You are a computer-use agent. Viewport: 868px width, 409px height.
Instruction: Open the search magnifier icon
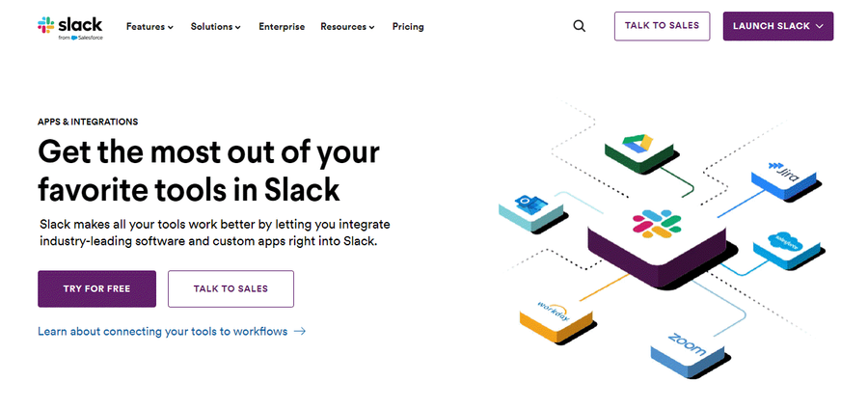579,26
